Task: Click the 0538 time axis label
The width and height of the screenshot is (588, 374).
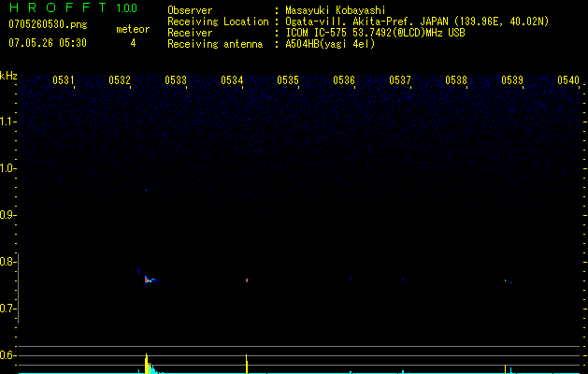Action: tap(456, 79)
